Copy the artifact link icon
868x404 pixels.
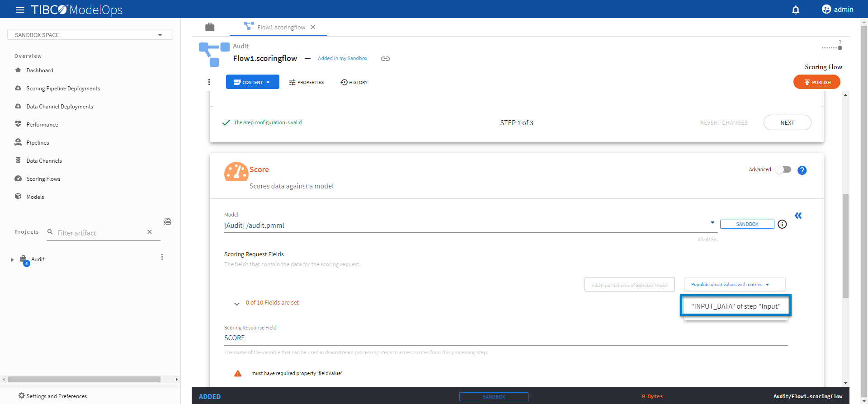385,59
